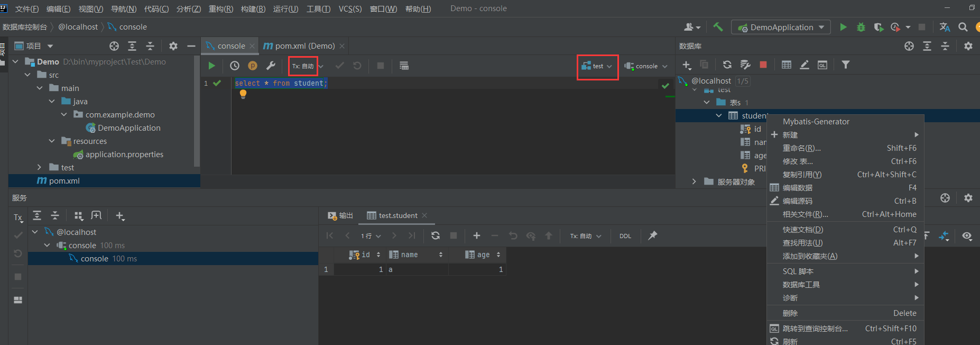Expand the 服务器对象 node in Database tree

(x=694, y=181)
